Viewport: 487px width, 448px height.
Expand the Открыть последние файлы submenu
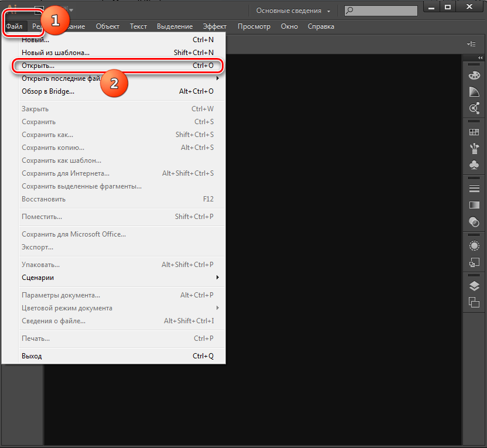point(117,78)
